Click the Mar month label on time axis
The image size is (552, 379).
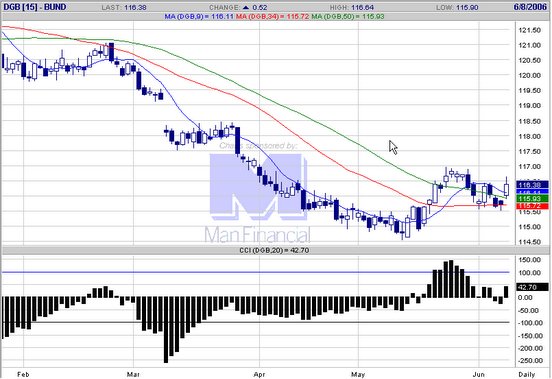pyautogui.click(x=133, y=374)
